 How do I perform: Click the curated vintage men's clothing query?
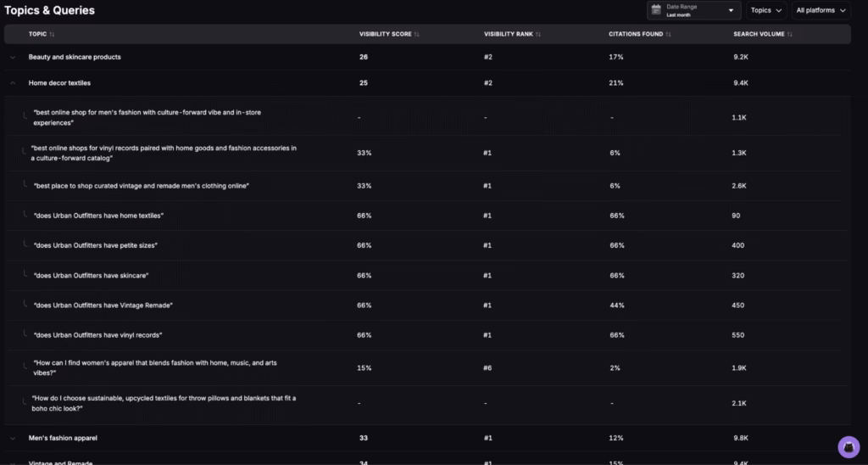click(141, 185)
